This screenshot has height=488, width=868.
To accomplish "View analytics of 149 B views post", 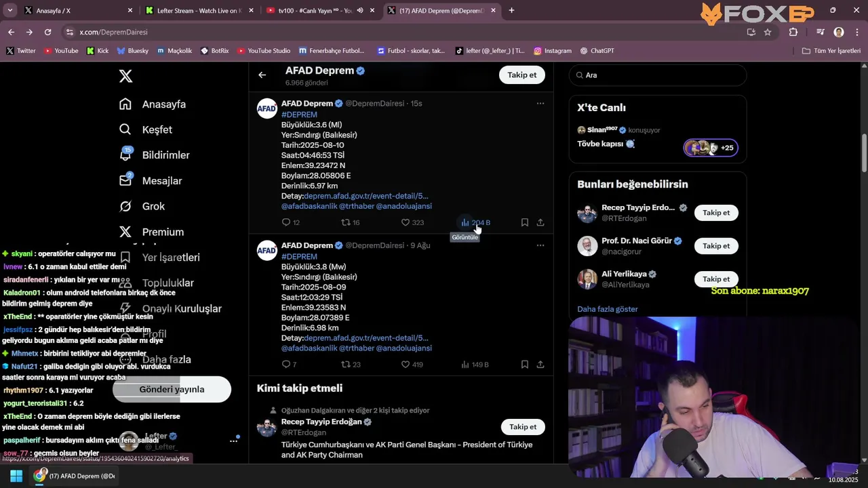I will pyautogui.click(x=475, y=365).
